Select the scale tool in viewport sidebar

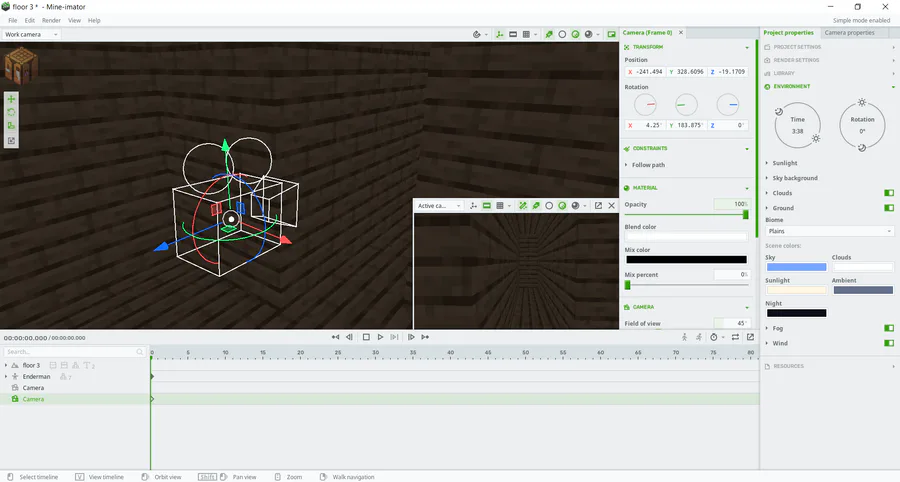pos(11,126)
